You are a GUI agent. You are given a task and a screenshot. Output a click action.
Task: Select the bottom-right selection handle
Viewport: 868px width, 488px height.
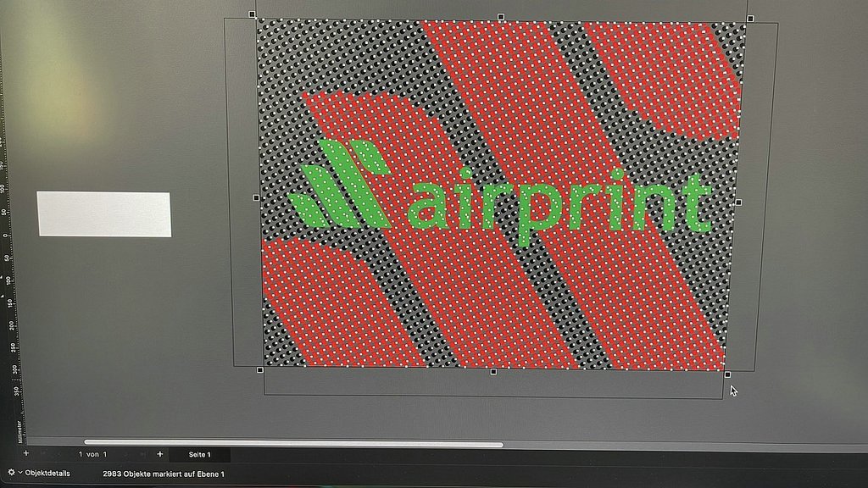[727, 374]
